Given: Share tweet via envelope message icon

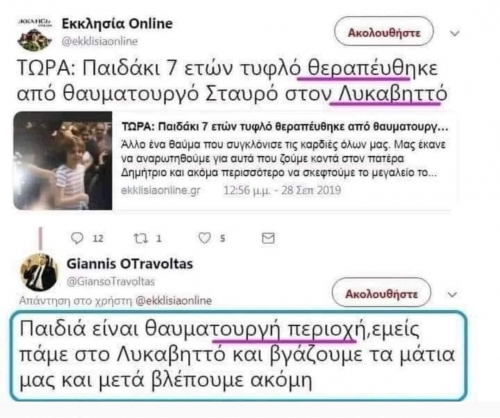Looking at the screenshot, I should (268, 238).
